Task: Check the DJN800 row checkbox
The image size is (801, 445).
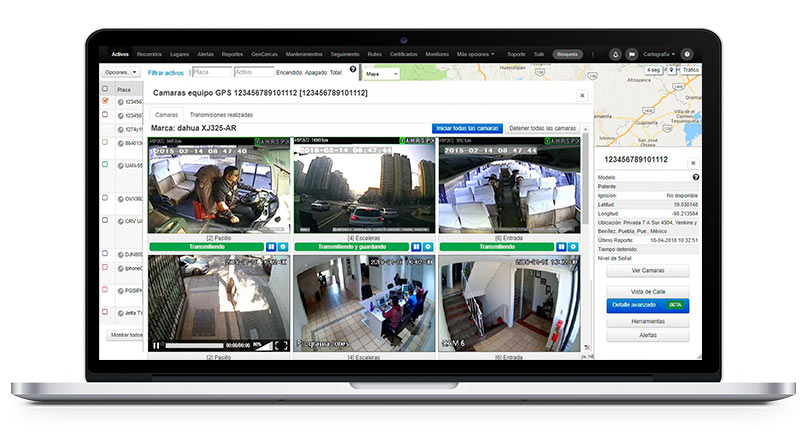Action: point(105,253)
